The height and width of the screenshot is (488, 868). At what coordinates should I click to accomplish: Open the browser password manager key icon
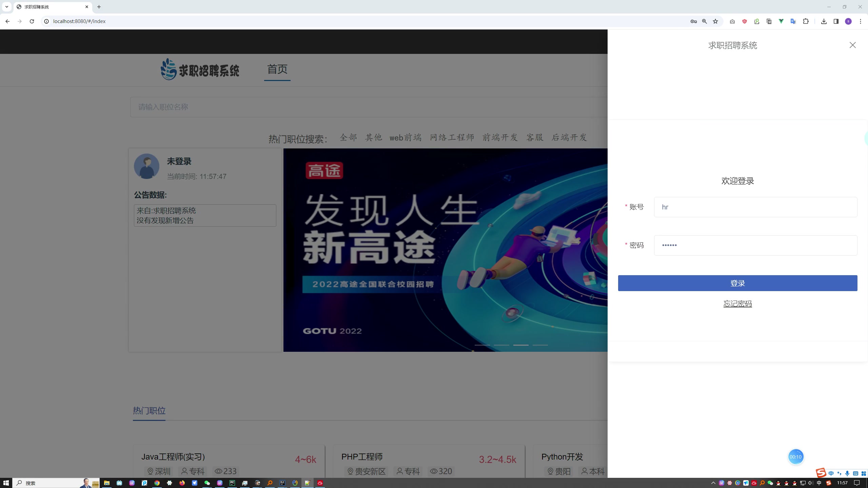(x=693, y=21)
